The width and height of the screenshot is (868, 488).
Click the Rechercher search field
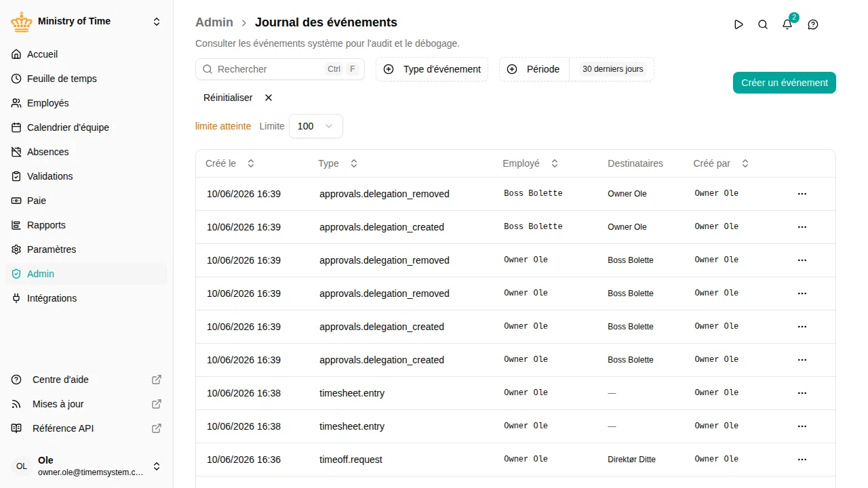click(280, 69)
